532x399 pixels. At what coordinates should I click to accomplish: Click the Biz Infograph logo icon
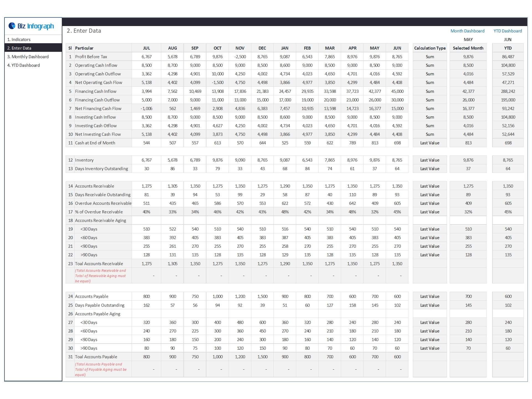click(x=12, y=26)
